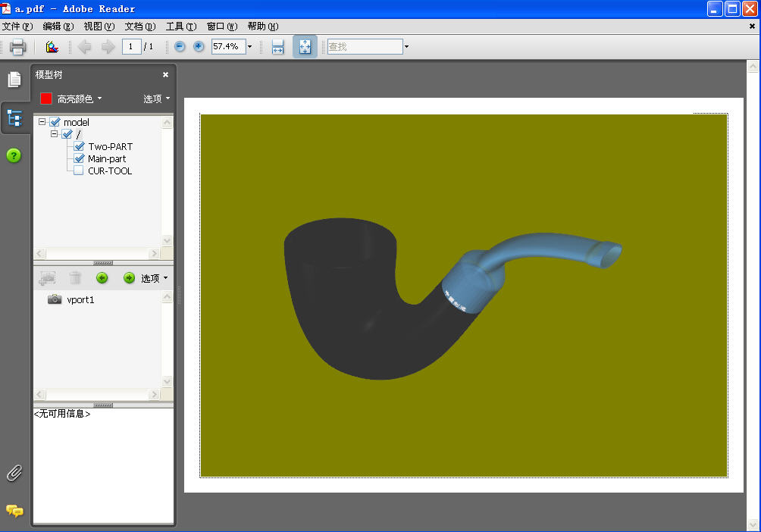Click the colorful collaborate icon beside Print

[x=52, y=46]
